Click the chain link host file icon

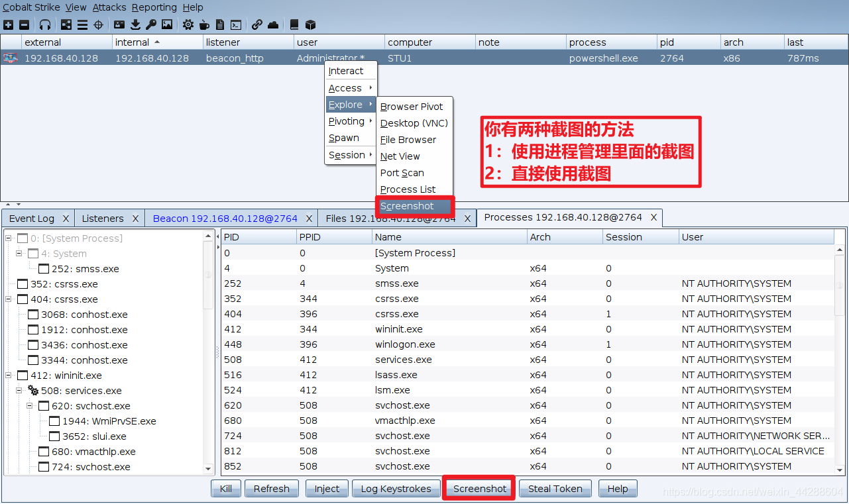pos(257,25)
